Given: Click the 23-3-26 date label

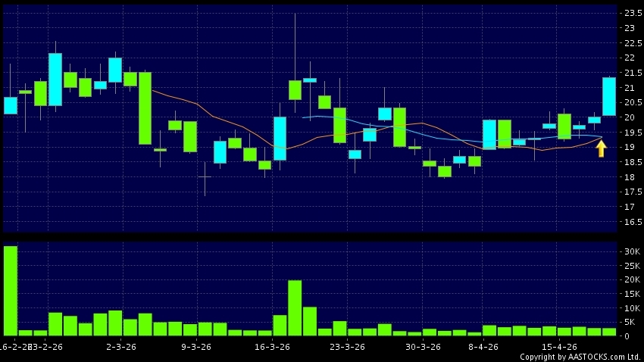Looking at the screenshot, I should coord(348,347).
